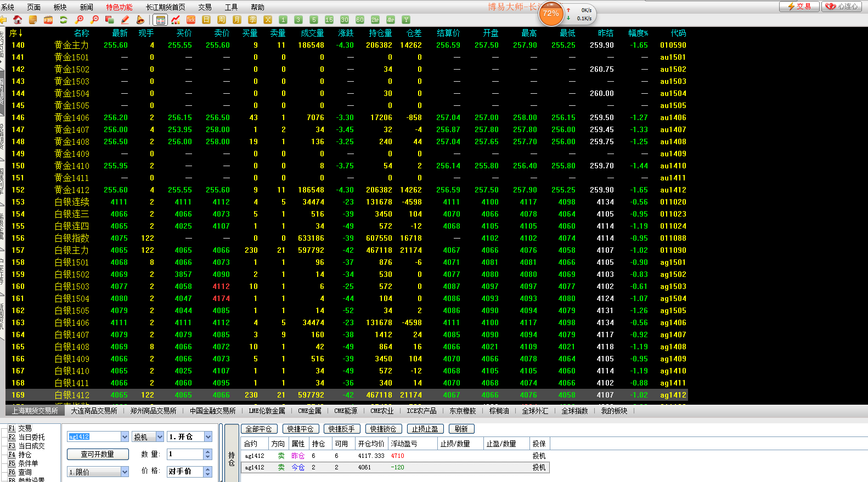Screen dimensions: 868x482
Task: Click the 快捷锁仓 button
Action: tap(383, 429)
